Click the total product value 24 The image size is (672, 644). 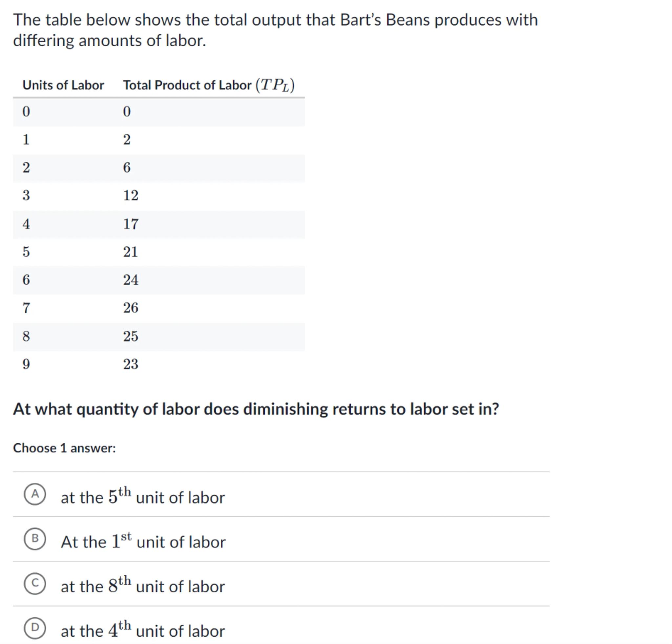(131, 280)
